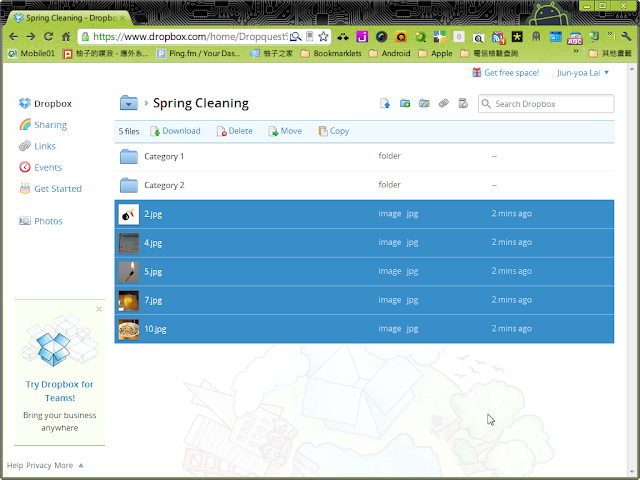
Task: Open the Apple bookmark folder
Action: tap(435, 53)
